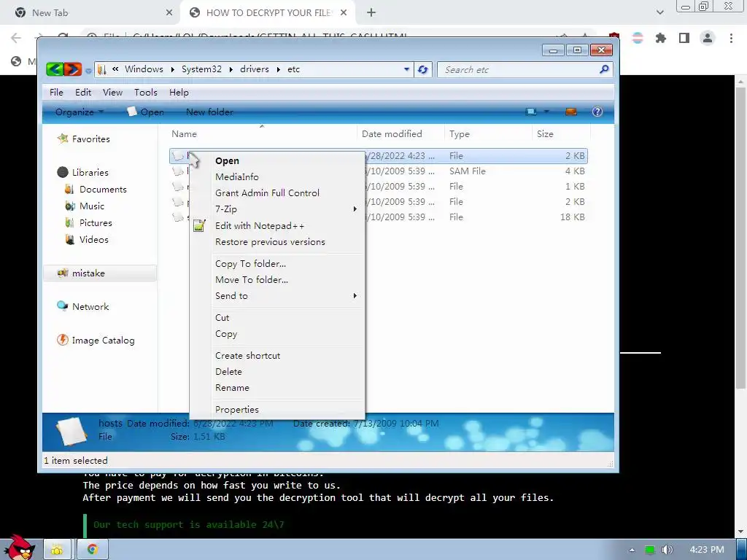Choose Edit with Notepad++

[x=277, y=226]
